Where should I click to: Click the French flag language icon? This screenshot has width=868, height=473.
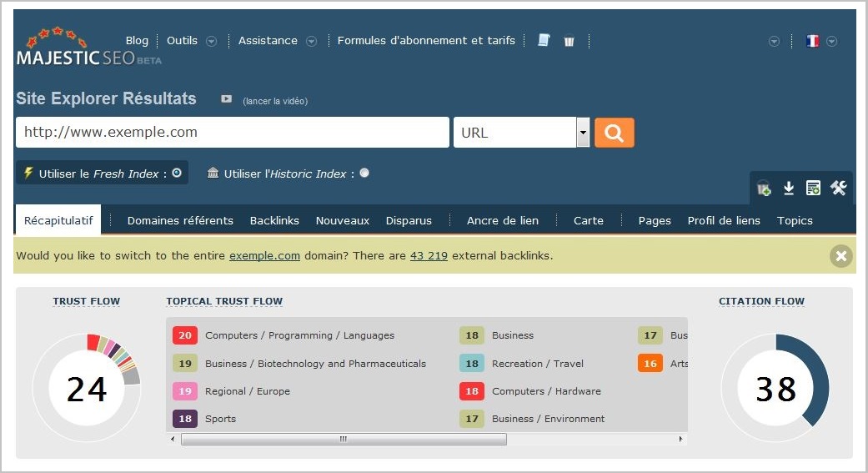pos(812,41)
